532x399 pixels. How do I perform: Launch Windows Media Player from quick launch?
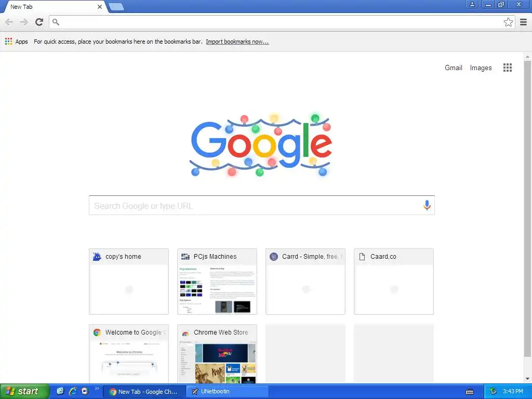tap(85, 391)
